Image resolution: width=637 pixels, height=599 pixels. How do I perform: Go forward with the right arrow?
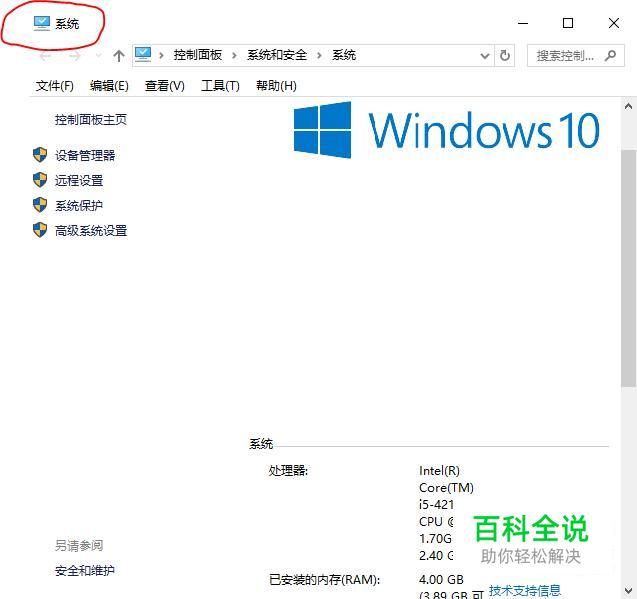pos(75,56)
